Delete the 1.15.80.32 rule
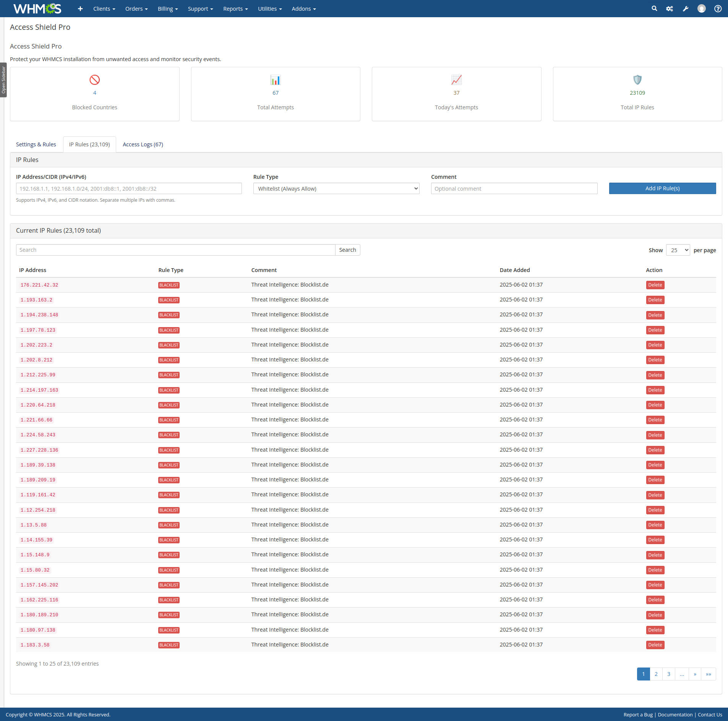This screenshot has height=721, width=728. (x=655, y=570)
